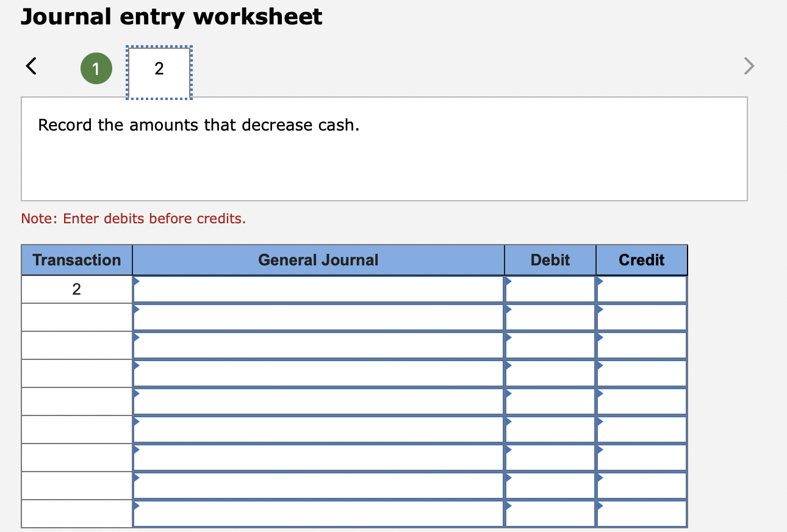Image resolution: width=787 pixels, height=532 pixels.
Task: Click the Debit cell in the second row
Action: 550,317
